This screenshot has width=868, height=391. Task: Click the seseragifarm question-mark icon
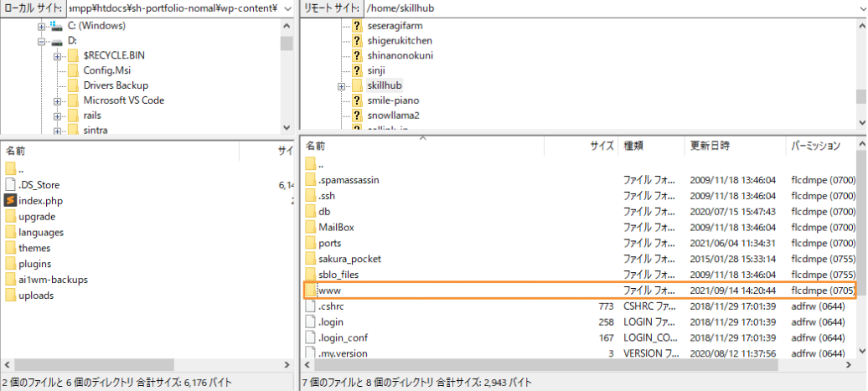point(357,25)
